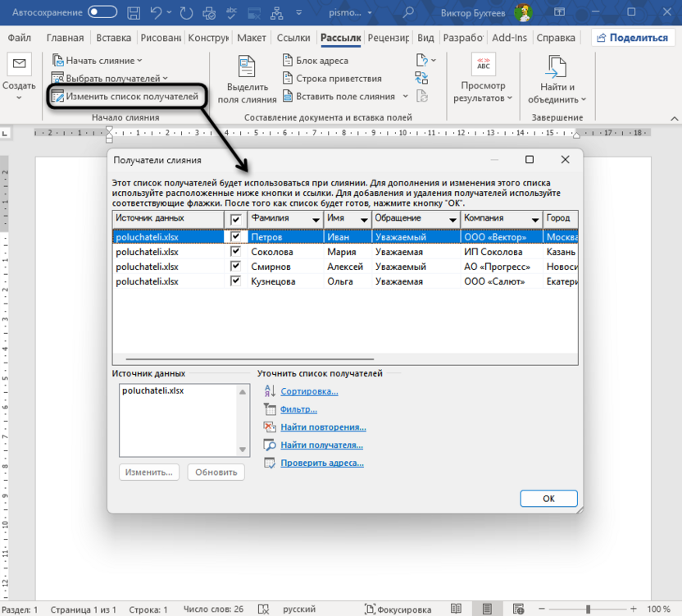This screenshot has height=616, width=682.
Task: Click the Validate addresses icon
Action: 270,463
